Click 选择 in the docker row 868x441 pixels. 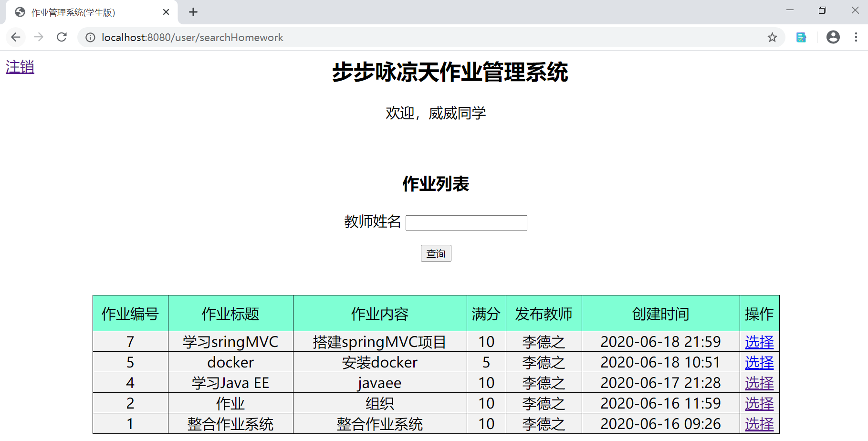(759, 362)
